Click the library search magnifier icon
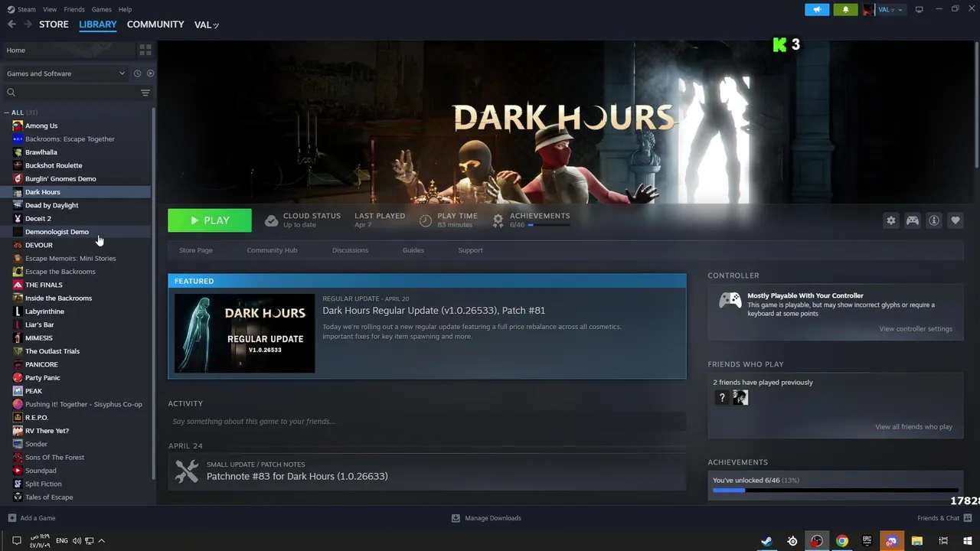This screenshot has height=551, width=980. click(x=11, y=93)
